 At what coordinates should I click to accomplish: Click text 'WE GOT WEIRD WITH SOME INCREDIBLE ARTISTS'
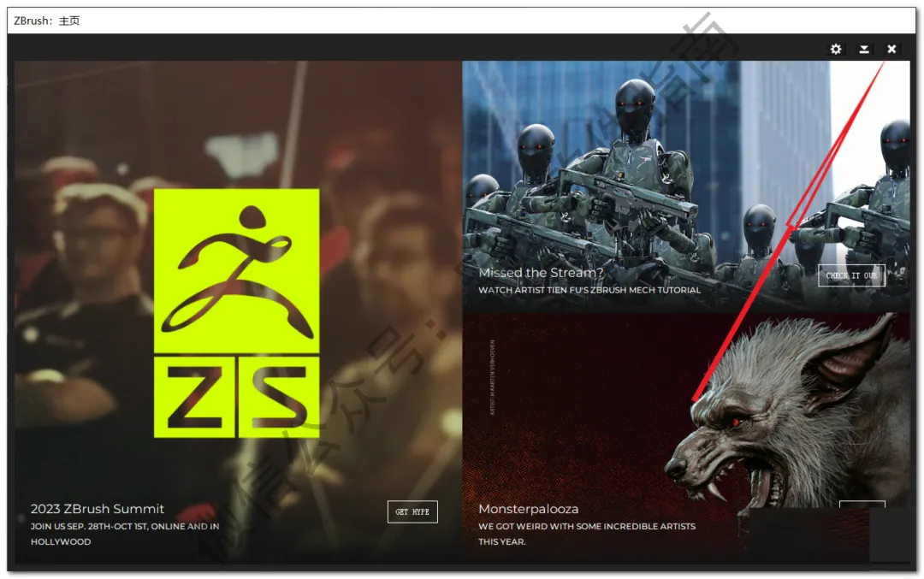coord(587,527)
